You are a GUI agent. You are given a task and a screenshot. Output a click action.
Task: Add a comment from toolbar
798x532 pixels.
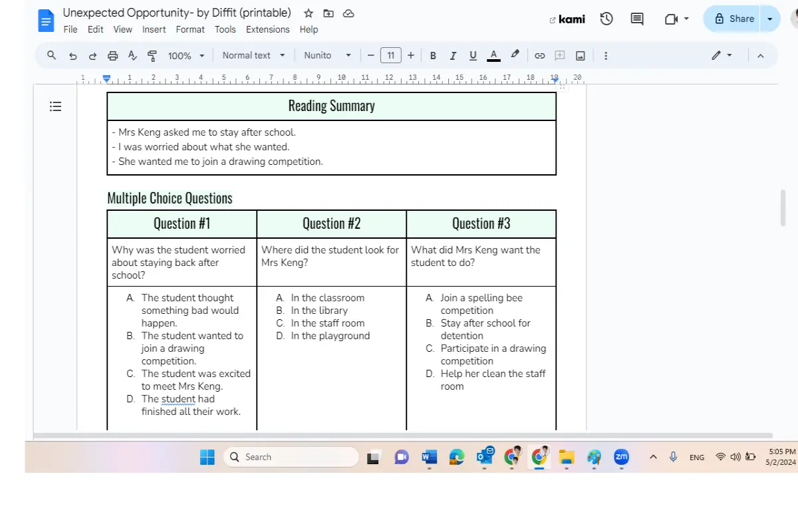click(560, 56)
